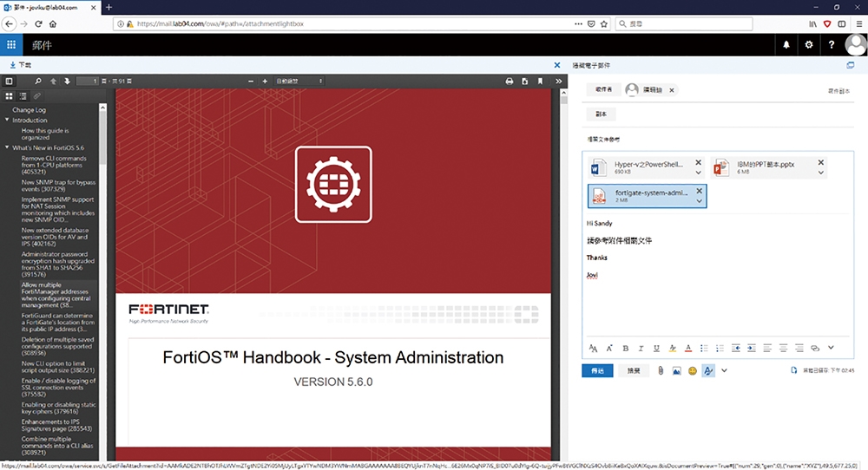Download the PDF via viewer toolbar
Image resolution: width=868 pixels, height=470 pixels.
[x=525, y=82]
